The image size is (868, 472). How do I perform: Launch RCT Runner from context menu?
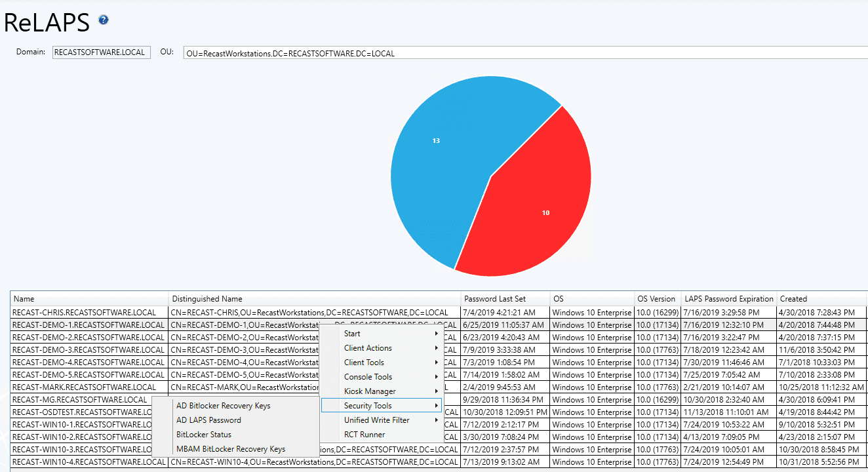pyautogui.click(x=382, y=435)
